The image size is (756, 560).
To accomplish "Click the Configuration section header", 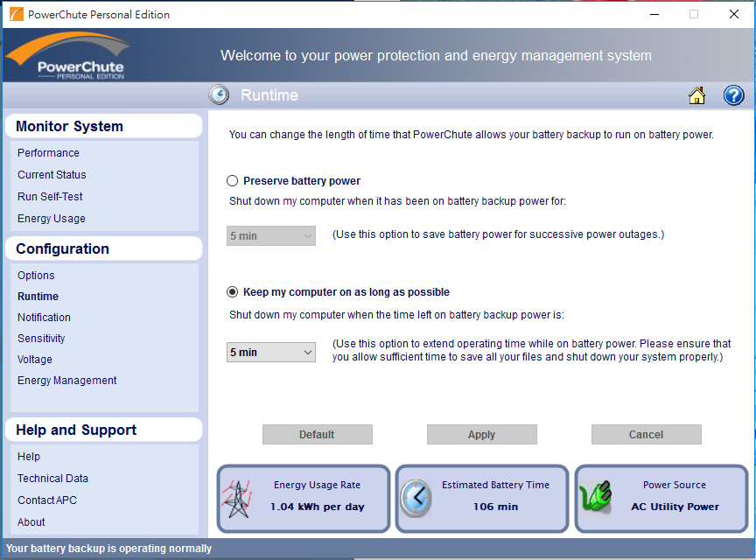I will [103, 248].
